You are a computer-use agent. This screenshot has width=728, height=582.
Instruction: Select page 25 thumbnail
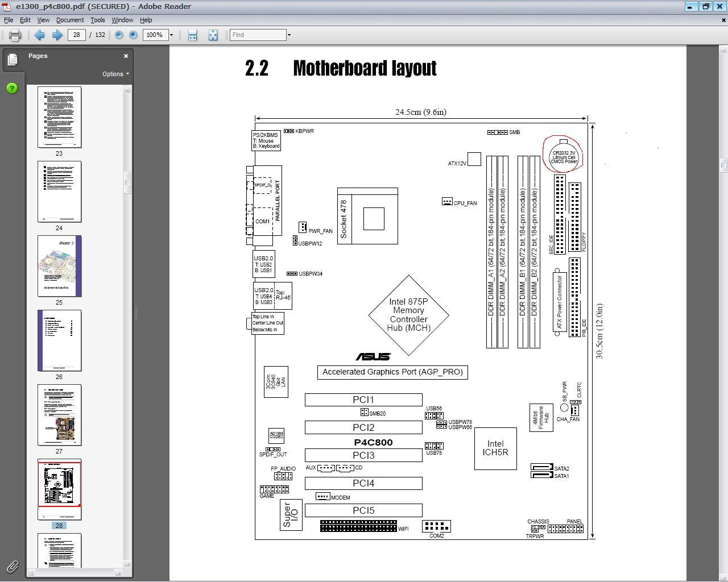[59, 266]
